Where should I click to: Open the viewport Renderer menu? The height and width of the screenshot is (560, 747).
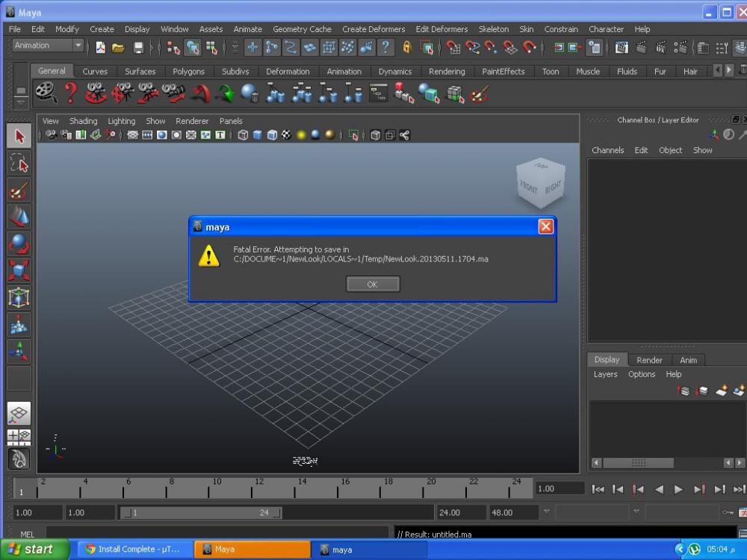192,121
